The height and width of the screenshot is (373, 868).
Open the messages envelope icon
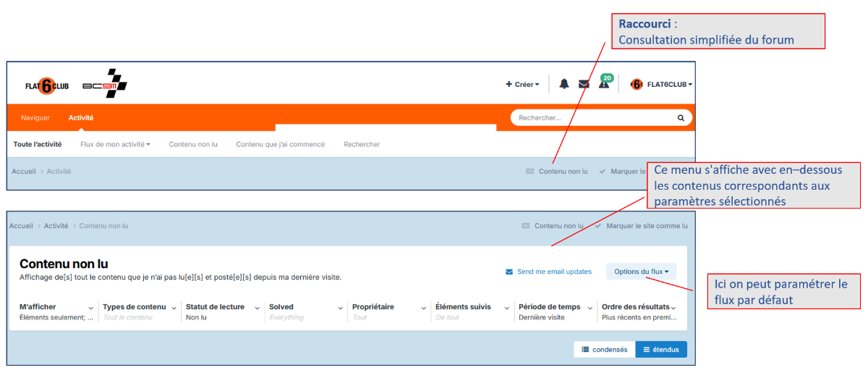pyautogui.click(x=584, y=84)
